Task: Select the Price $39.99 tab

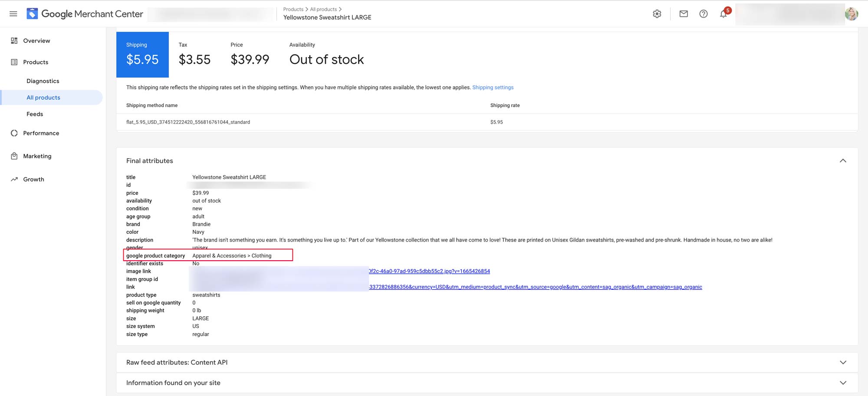Action: coord(250,55)
